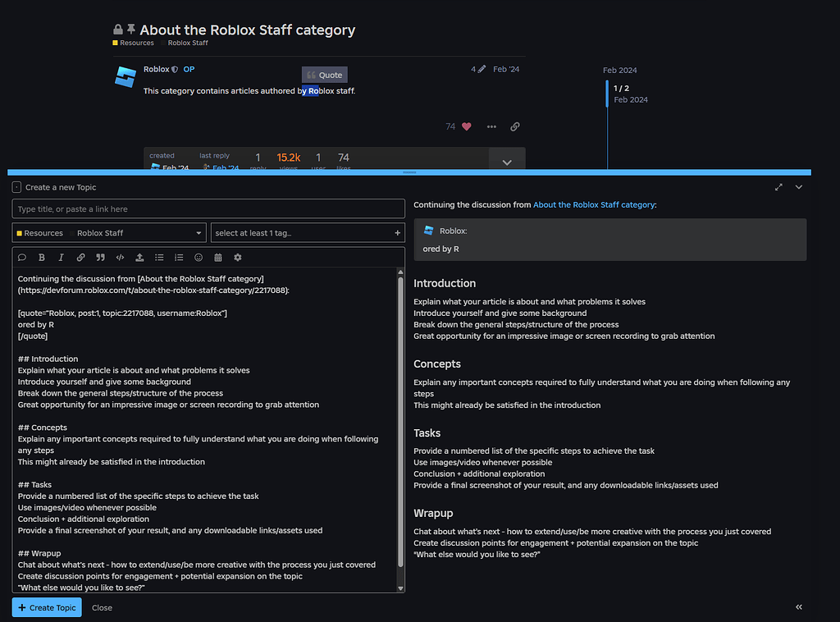
Task: Toggle fullscreen composer mode
Action: (778, 187)
